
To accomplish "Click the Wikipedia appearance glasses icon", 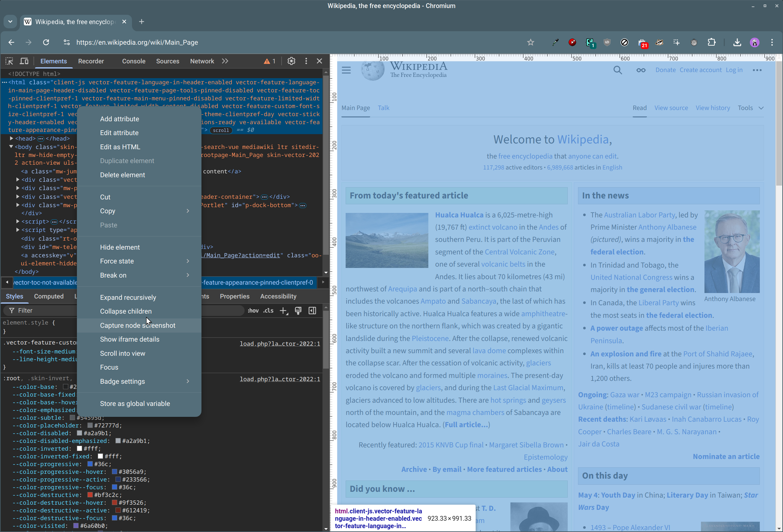I will (640, 70).
